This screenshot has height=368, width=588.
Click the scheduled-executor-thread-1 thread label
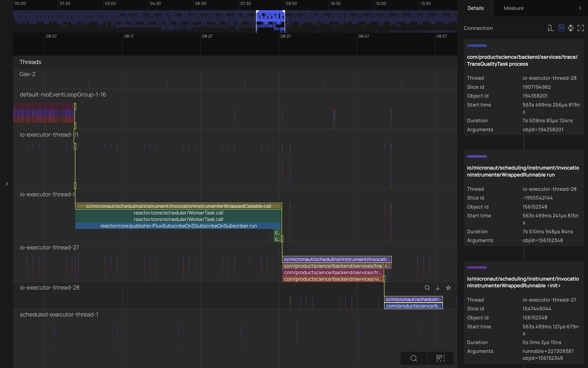(x=59, y=314)
